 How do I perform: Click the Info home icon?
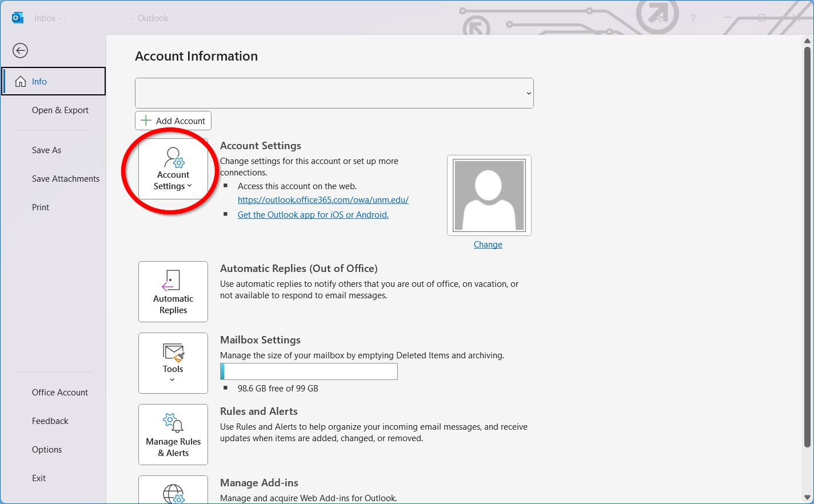tap(21, 81)
